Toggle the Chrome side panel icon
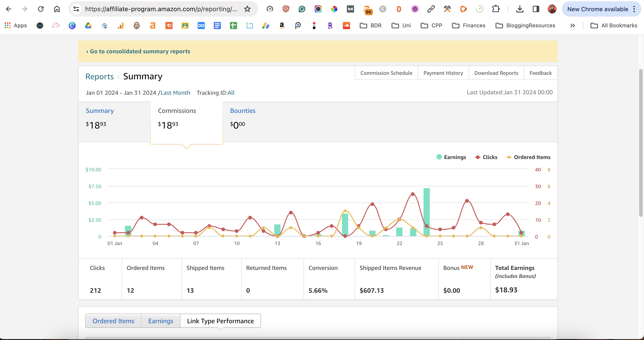 coord(536,9)
